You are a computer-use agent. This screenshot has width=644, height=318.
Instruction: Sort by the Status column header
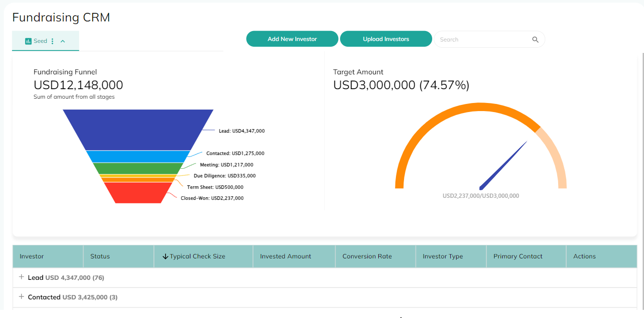pyautogui.click(x=100, y=256)
